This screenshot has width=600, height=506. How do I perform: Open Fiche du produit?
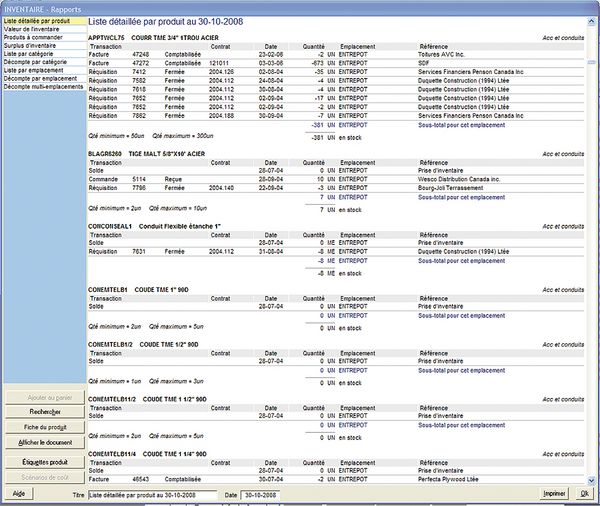click(45, 427)
